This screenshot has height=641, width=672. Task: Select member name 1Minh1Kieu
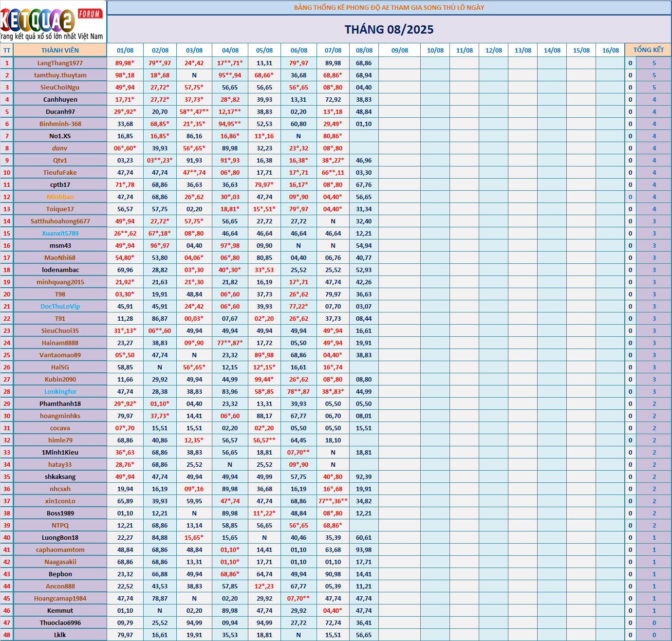pos(60,452)
